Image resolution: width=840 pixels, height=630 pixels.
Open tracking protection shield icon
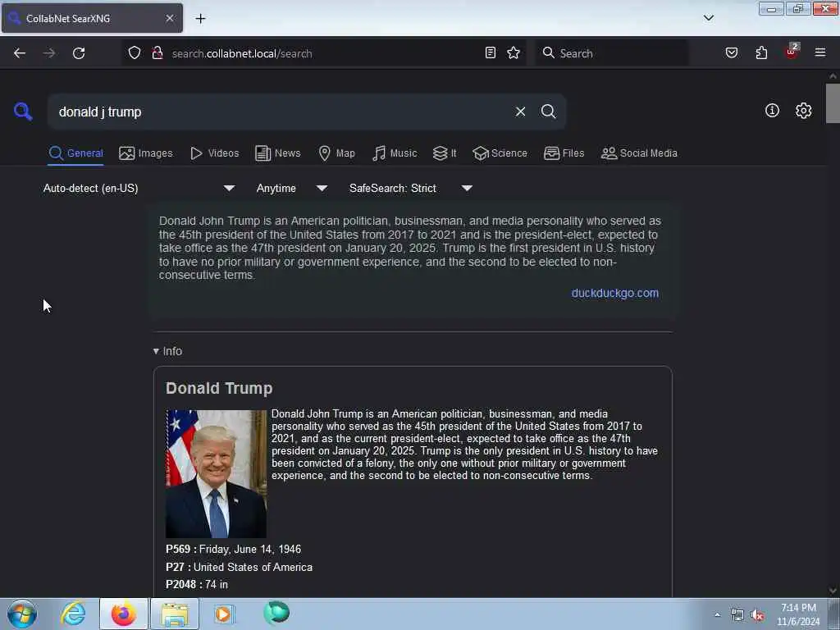[x=135, y=53]
